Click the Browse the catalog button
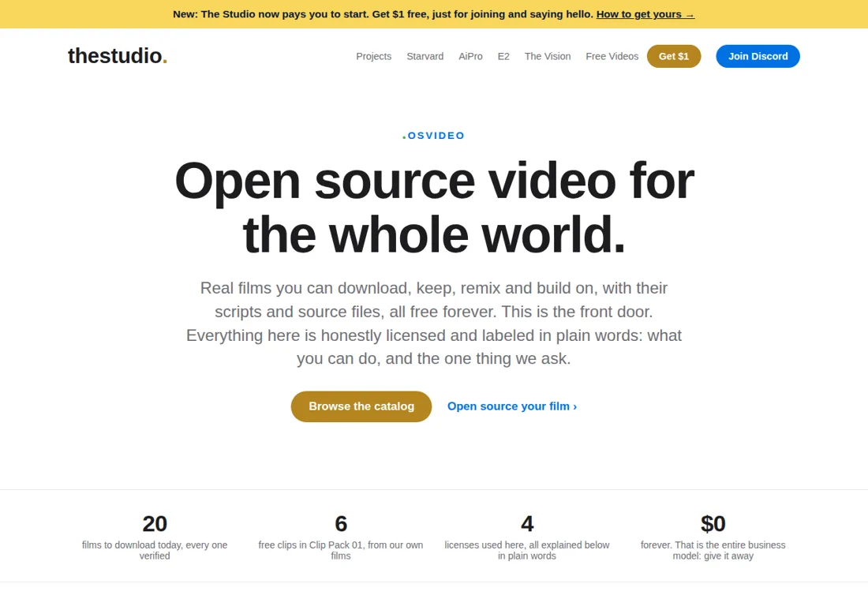 (x=361, y=406)
